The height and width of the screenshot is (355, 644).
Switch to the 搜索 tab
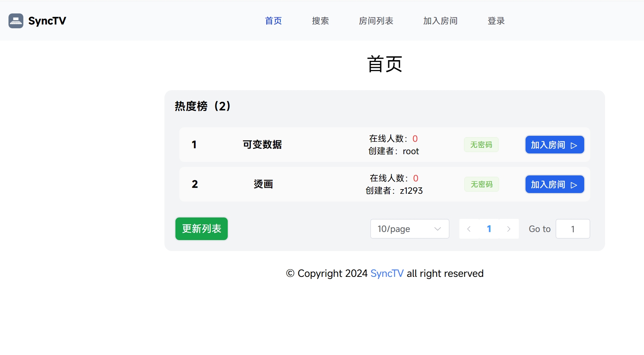(x=320, y=21)
